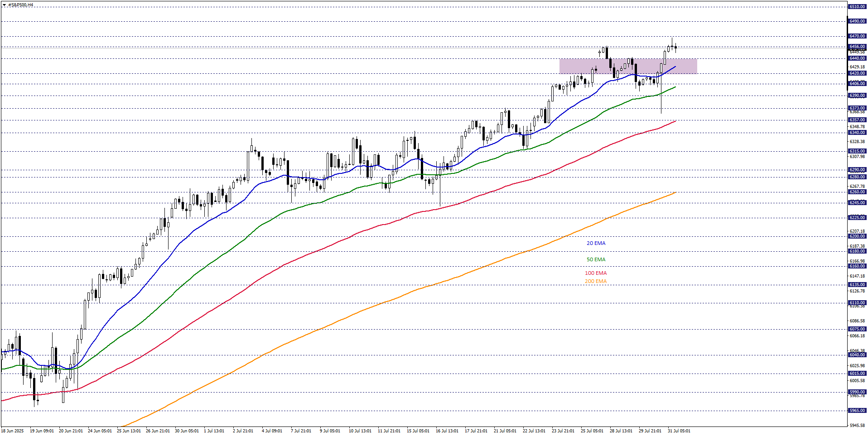The width and height of the screenshot is (868, 436).
Task: Select the 6280.00 price level label
Action: coord(857,177)
